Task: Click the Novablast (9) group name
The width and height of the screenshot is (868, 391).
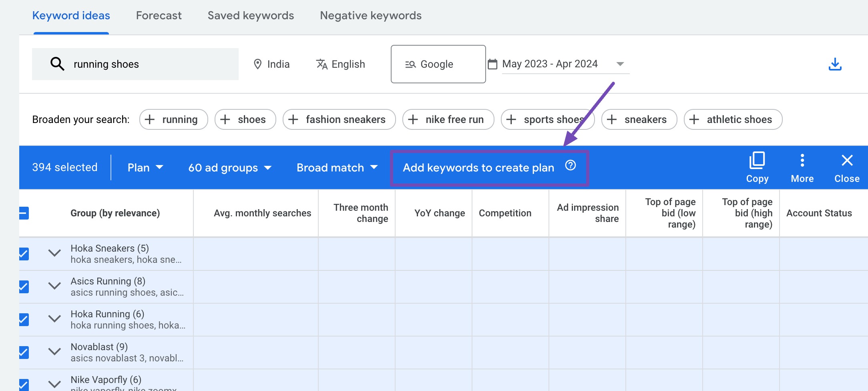Action: (x=99, y=347)
